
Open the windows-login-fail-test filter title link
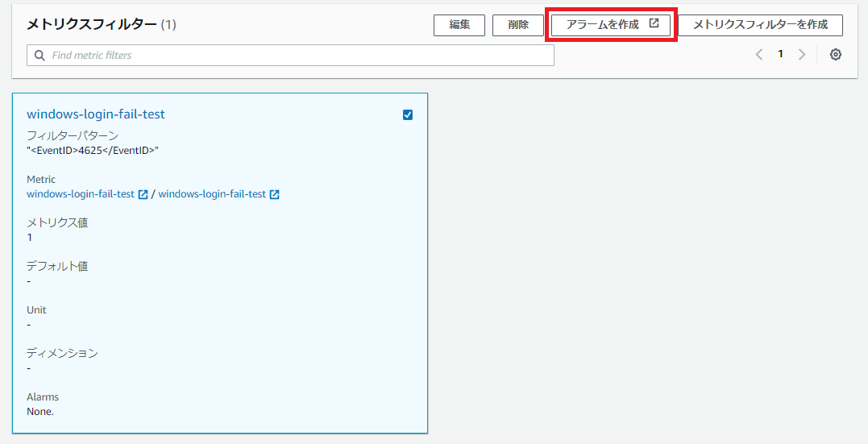tap(96, 114)
